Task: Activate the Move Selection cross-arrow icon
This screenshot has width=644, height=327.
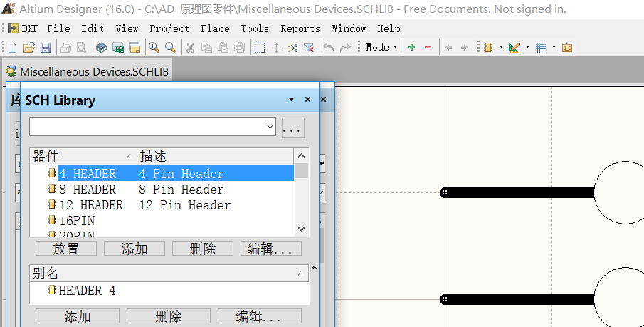Action: click(x=276, y=48)
